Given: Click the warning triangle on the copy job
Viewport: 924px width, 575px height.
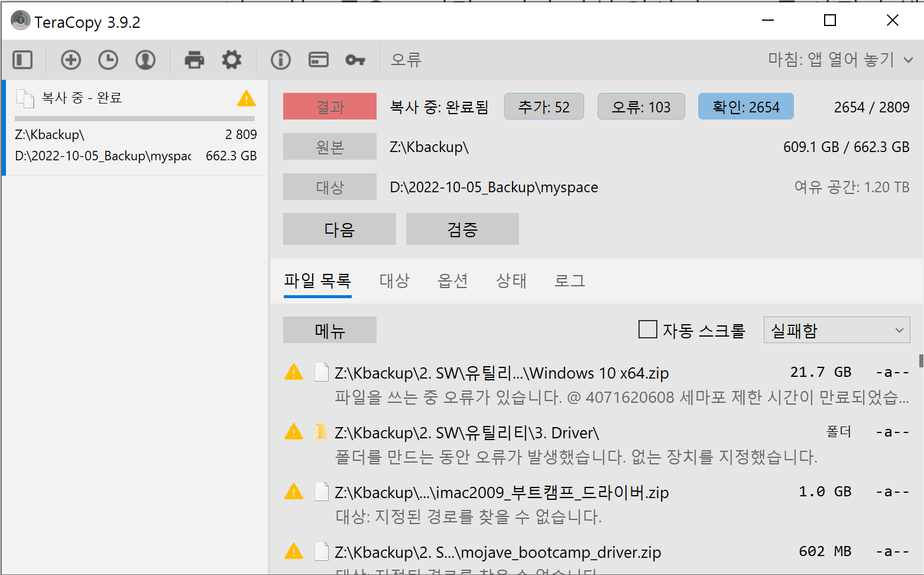Looking at the screenshot, I should pyautogui.click(x=247, y=98).
